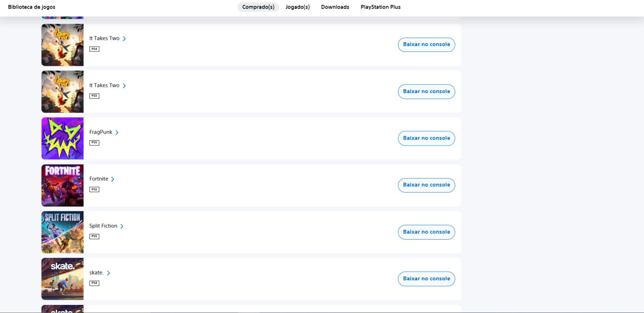Open the Jogado(s) tab
The width and height of the screenshot is (644, 313).
coord(297,7)
